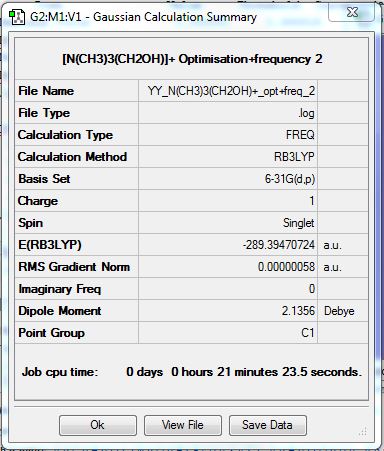Open the View File button

point(183,425)
